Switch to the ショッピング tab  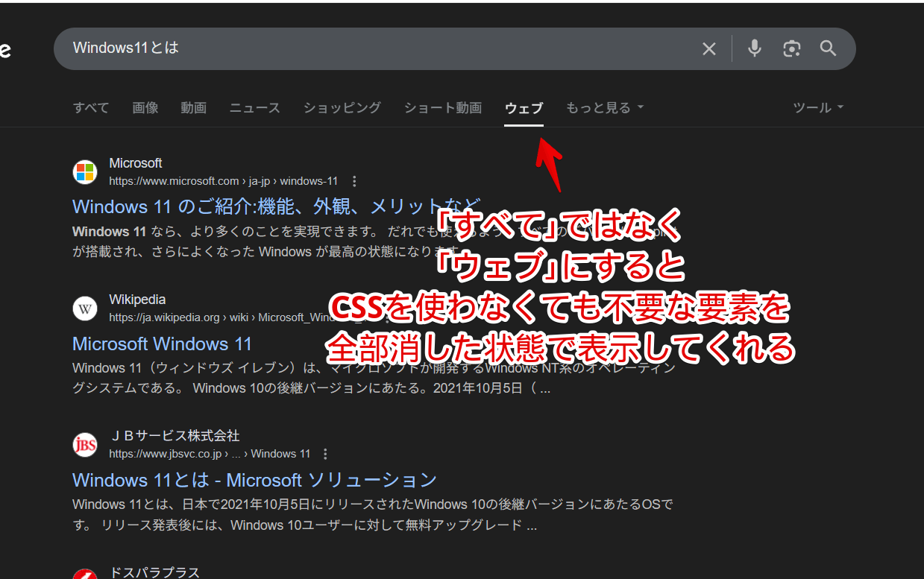pos(342,107)
